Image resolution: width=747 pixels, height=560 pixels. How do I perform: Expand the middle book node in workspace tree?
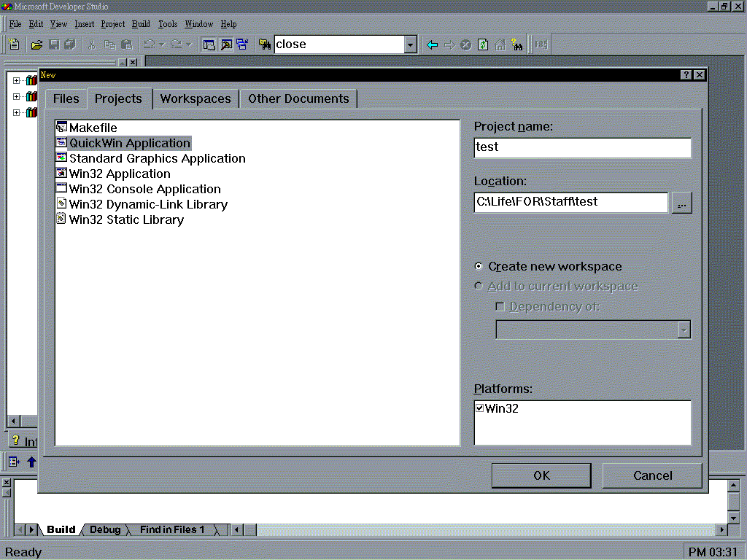[x=16, y=97]
